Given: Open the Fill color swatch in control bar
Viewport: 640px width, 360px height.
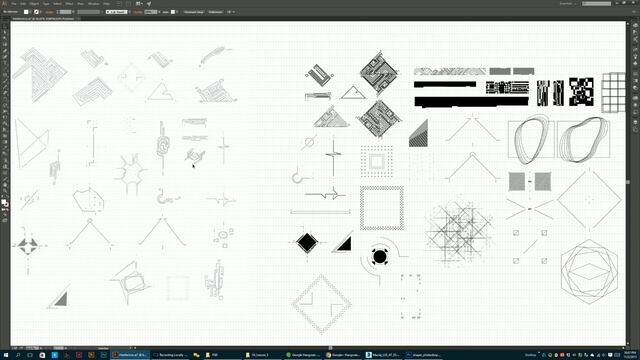Looking at the screenshot, I should pos(26,12).
